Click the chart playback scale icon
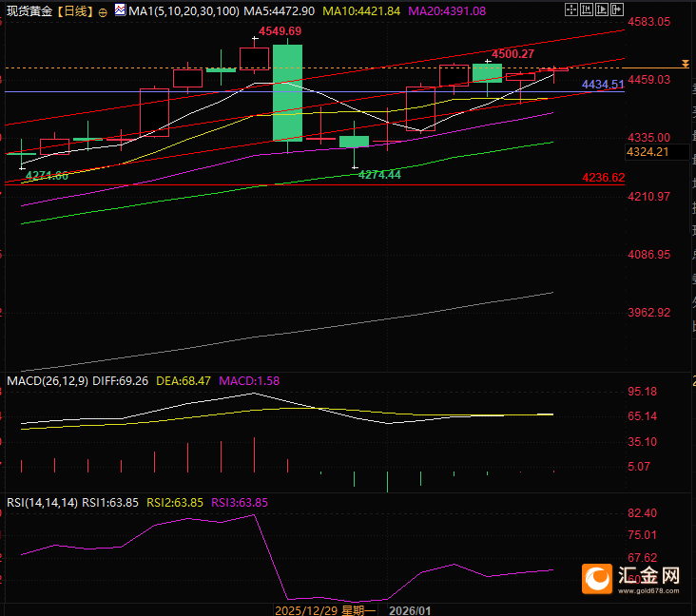Image resolution: width=696 pixels, height=616 pixels. click(602, 10)
